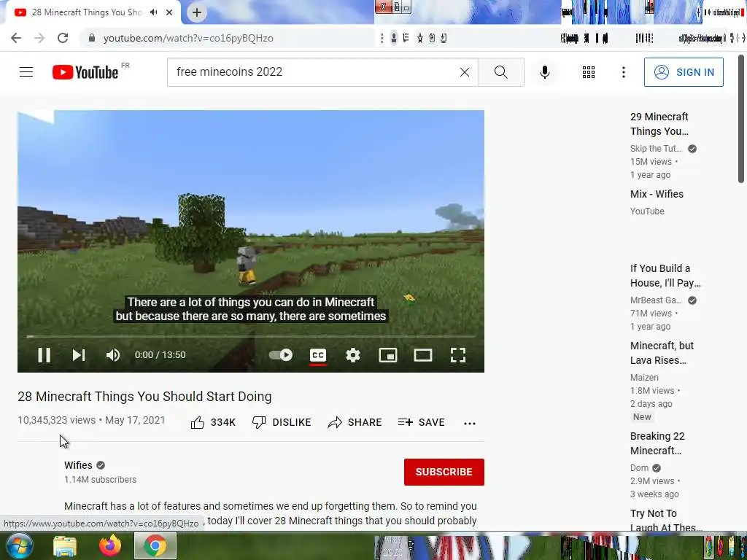This screenshot has width=747, height=560.
Task: Click the Maizen channel name
Action: (x=644, y=377)
